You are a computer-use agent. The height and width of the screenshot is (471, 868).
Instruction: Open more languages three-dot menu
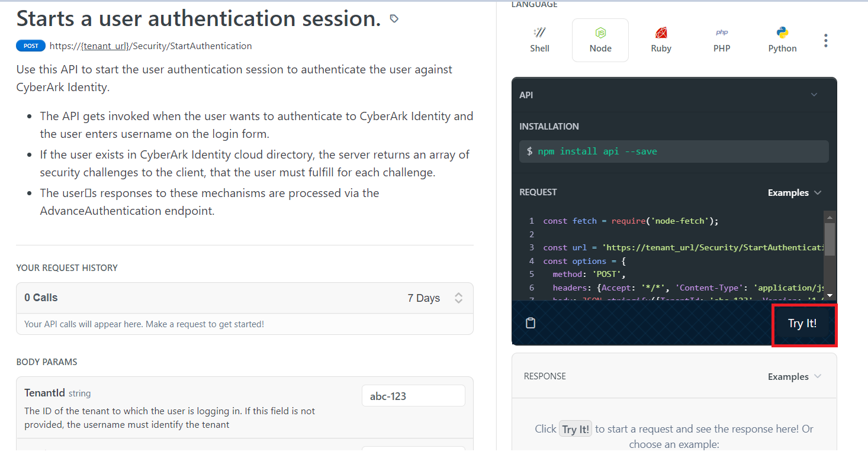(x=825, y=41)
